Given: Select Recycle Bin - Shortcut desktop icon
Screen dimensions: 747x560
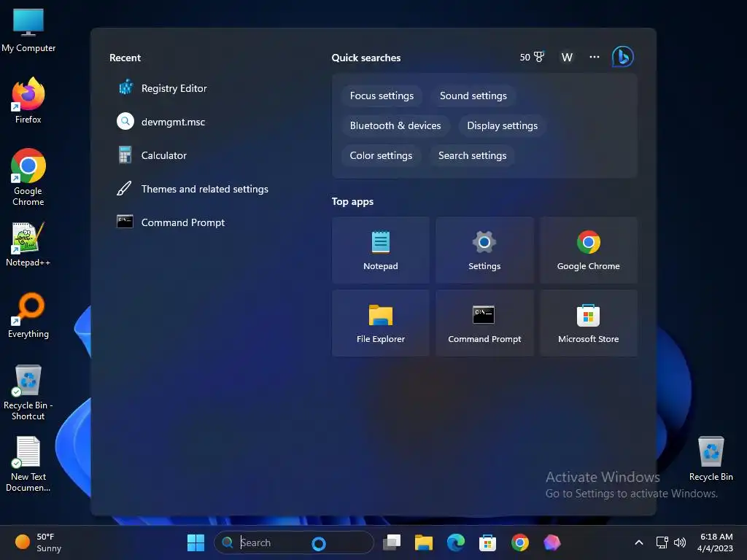Looking at the screenshot, I should pyautogui.click(x=28, y=392).
